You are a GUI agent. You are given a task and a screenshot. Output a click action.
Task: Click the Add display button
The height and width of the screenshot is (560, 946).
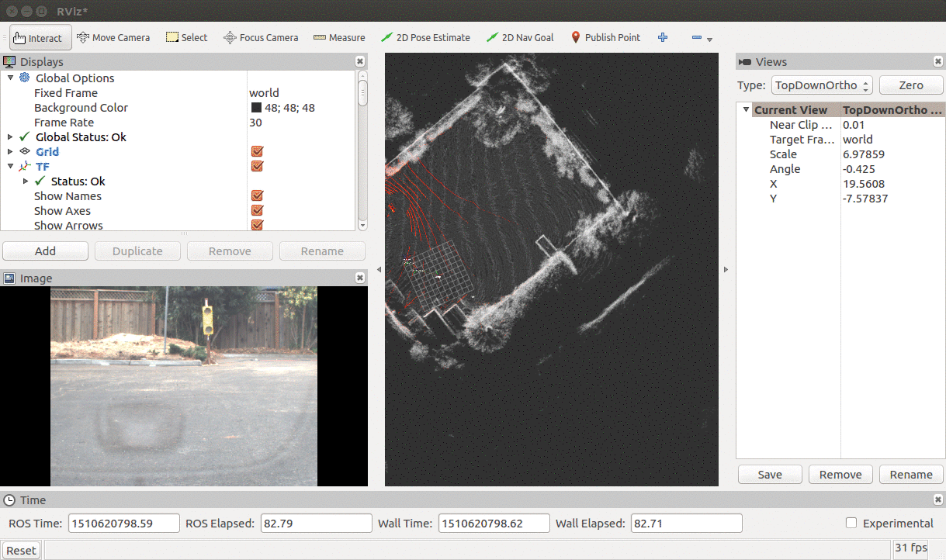click(45, 251)
